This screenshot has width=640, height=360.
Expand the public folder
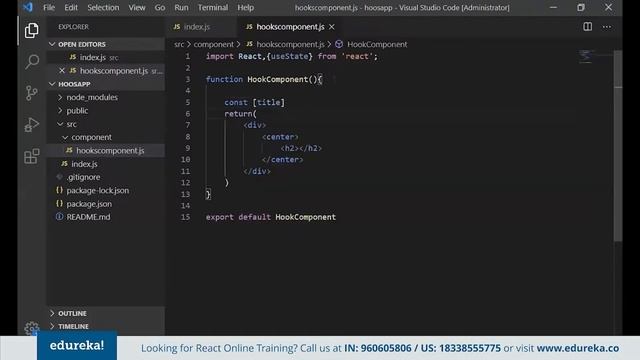77,111
